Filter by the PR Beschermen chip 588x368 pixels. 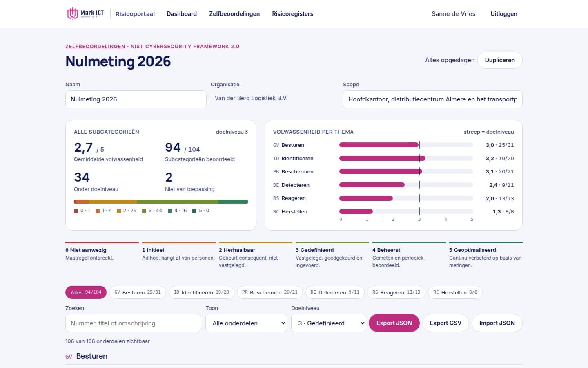(270, 292)
